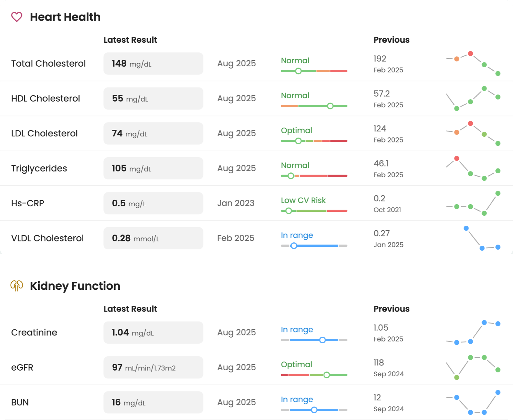The height and width of the screenshot is (420, 513).
Task: Expand the Total Cholesterol row details
Action: pos(48,63)
